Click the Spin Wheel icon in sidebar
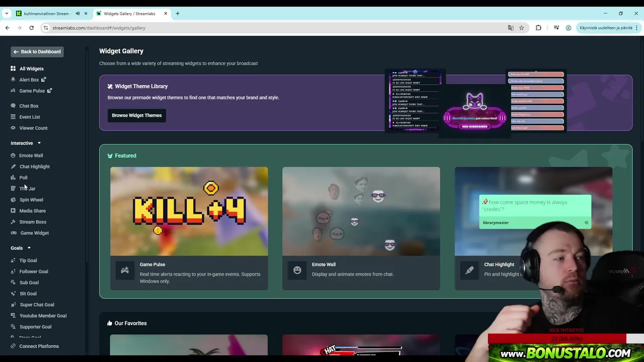This screenshot has width=644, height=362. pos(13,200)
